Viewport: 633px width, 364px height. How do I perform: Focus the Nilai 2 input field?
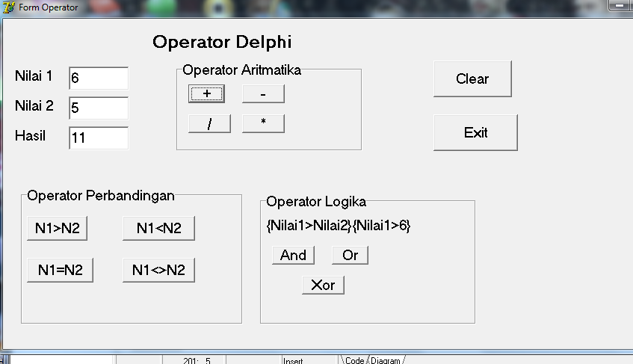[x=99, y=108]
